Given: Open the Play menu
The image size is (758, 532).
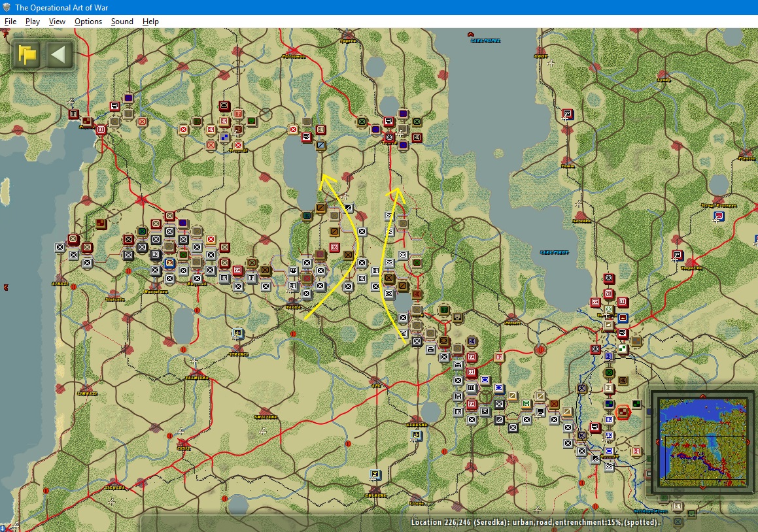Looking at the screenshot, I should tap(33, 22).
